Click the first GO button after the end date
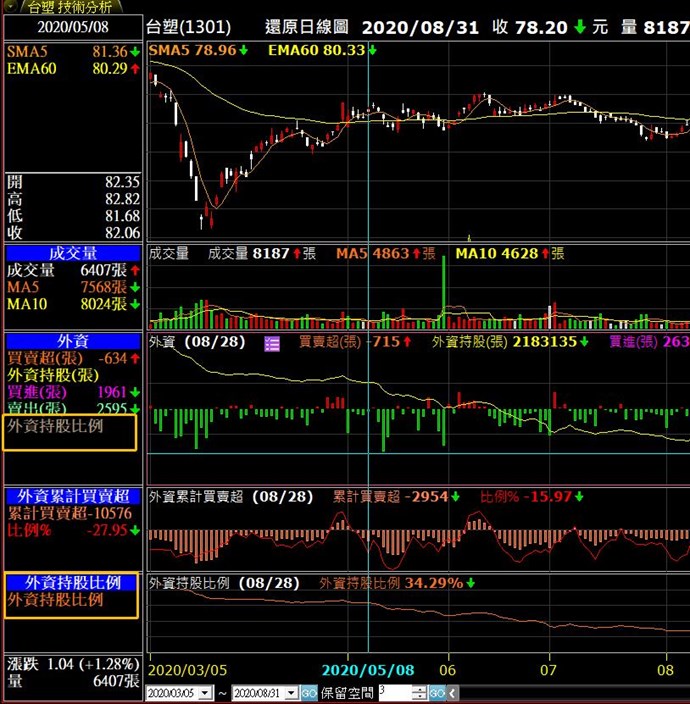Image resolution: width=690 pixels, height=704 pixels. pyautogui.click(x=309, y=692)
